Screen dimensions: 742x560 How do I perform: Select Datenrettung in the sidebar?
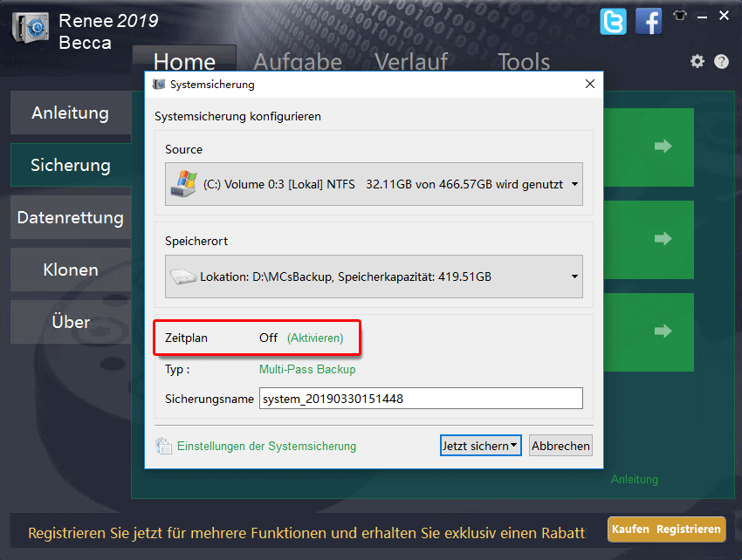pyautogui.click(x=71, y=217)
